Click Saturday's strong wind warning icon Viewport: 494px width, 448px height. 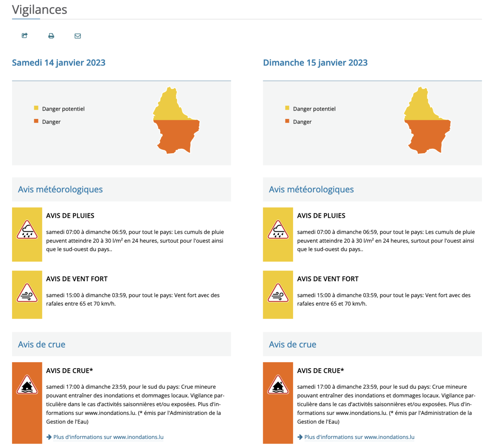point(27,294)
